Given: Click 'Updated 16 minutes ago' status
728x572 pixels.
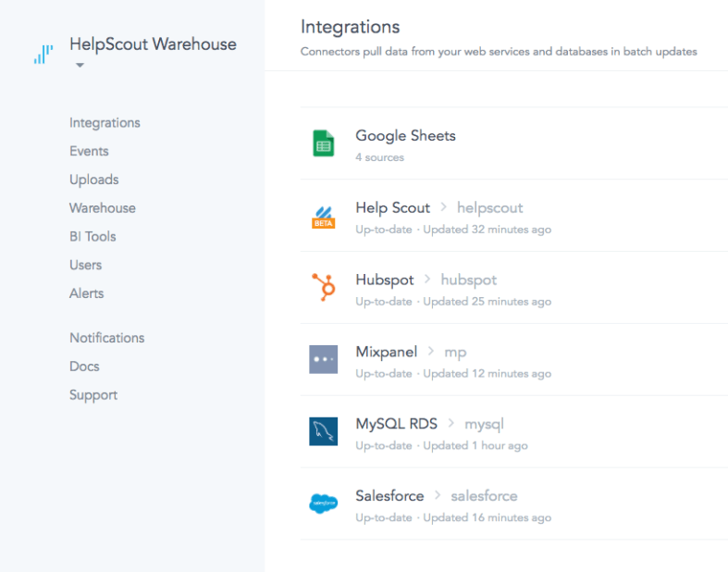Looking at the screenshot, I should pos(487,517).
